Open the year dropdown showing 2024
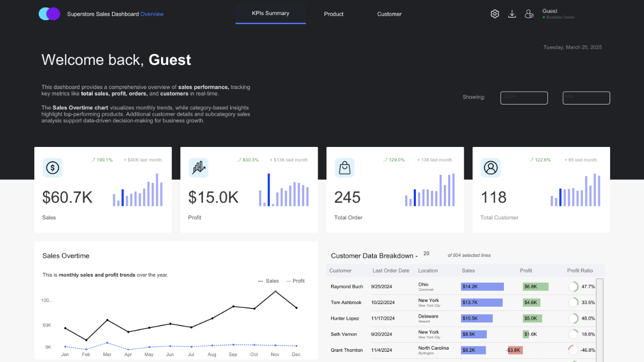The image size is (644, 362). tap(524, 98)
